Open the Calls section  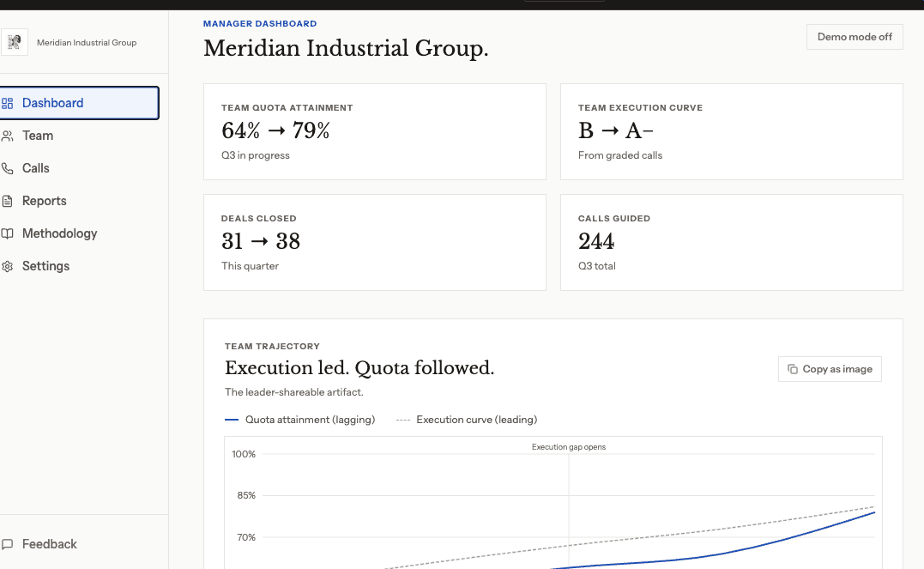79,168
